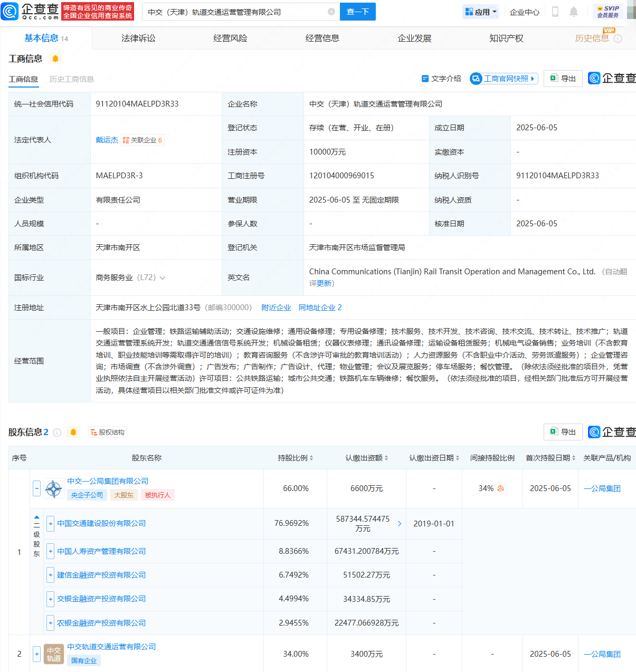Switch to 基本信息 tab
This screenshot has width=636, height=672.
coord(46,38)
